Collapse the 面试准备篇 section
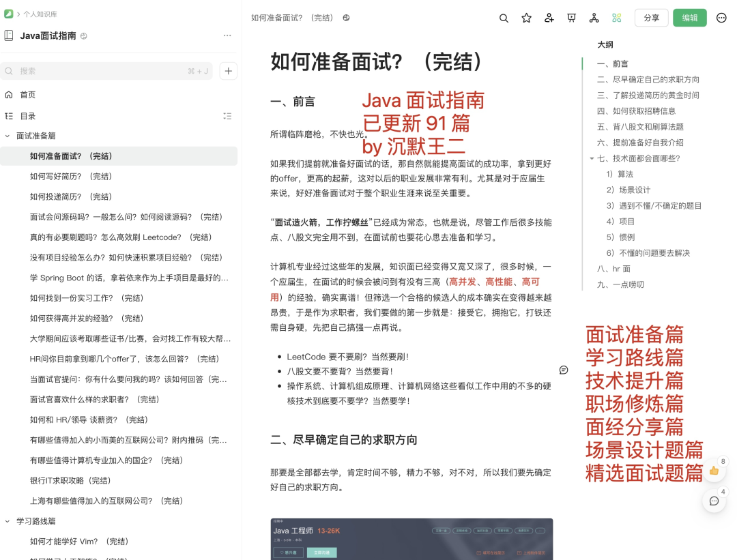This screenshot has height=560, width=737. click(x=8, y=136)
